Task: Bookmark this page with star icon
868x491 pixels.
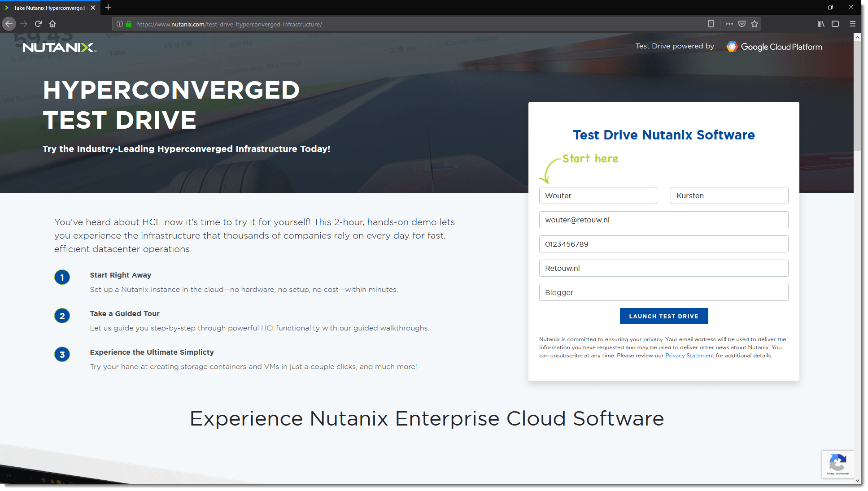Action: 755,24
